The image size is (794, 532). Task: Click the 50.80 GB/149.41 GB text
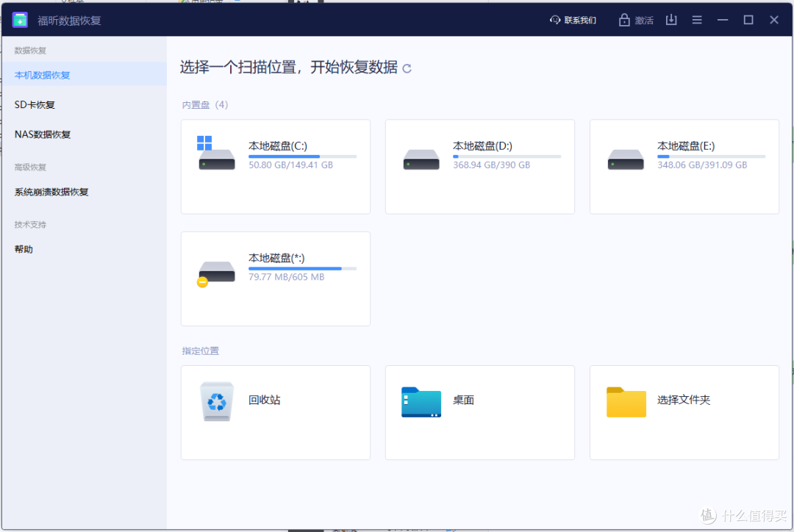[290, 165]
